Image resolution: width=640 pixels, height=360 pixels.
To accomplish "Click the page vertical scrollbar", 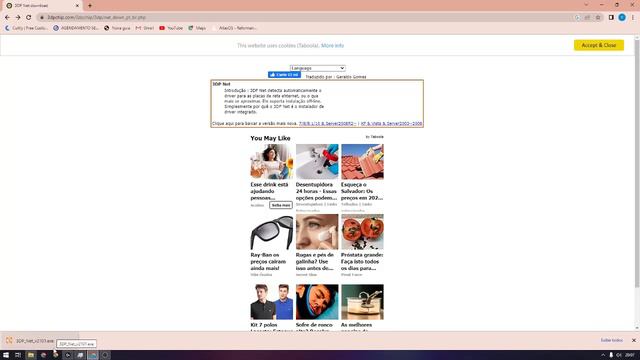I will tap(637, 163).
